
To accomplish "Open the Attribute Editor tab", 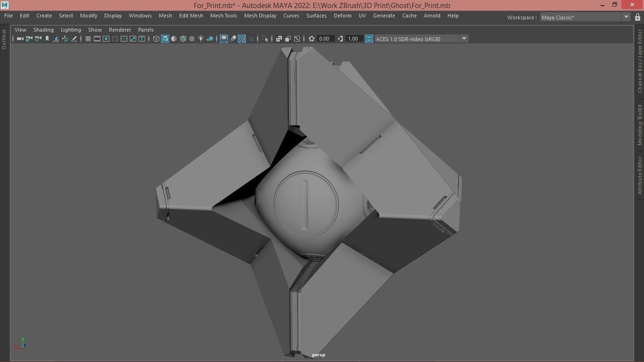I will click(640, 175).
